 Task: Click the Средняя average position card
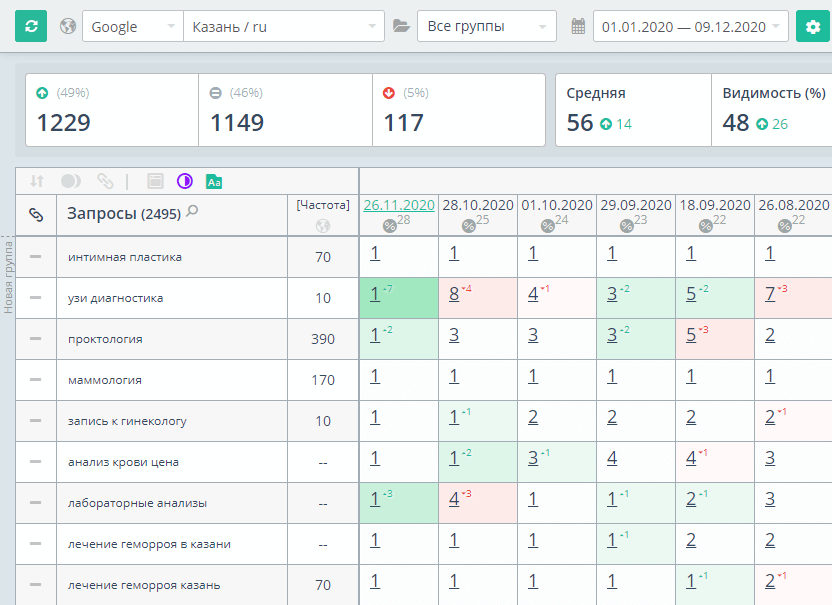point(633,110)
